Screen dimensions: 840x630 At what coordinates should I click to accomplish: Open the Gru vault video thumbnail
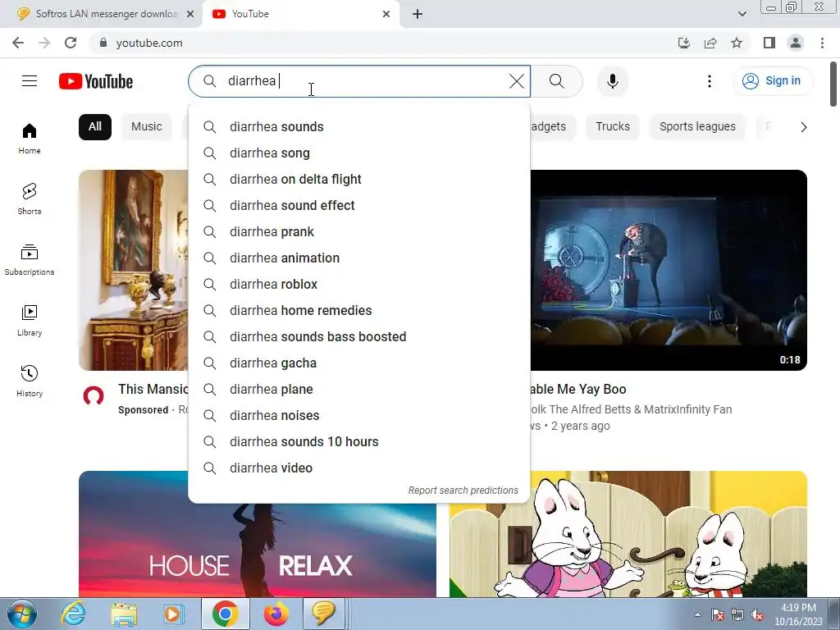pos(669,270)
